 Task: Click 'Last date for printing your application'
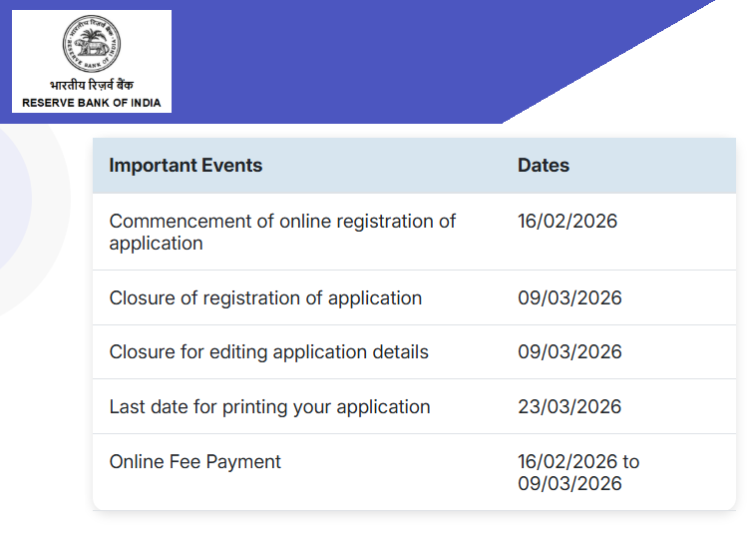(269, 407)
